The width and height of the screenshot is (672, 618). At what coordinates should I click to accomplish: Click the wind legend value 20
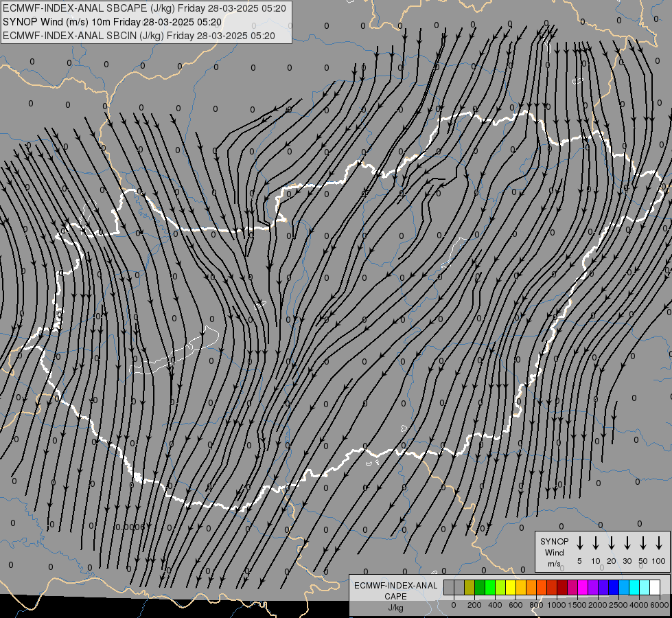click(612, 561)
